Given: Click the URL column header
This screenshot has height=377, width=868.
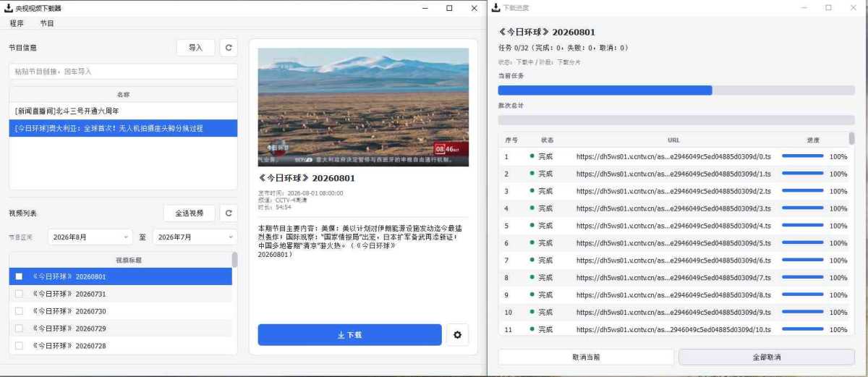Looking at the screenshot, I should (x=673, y=140).
